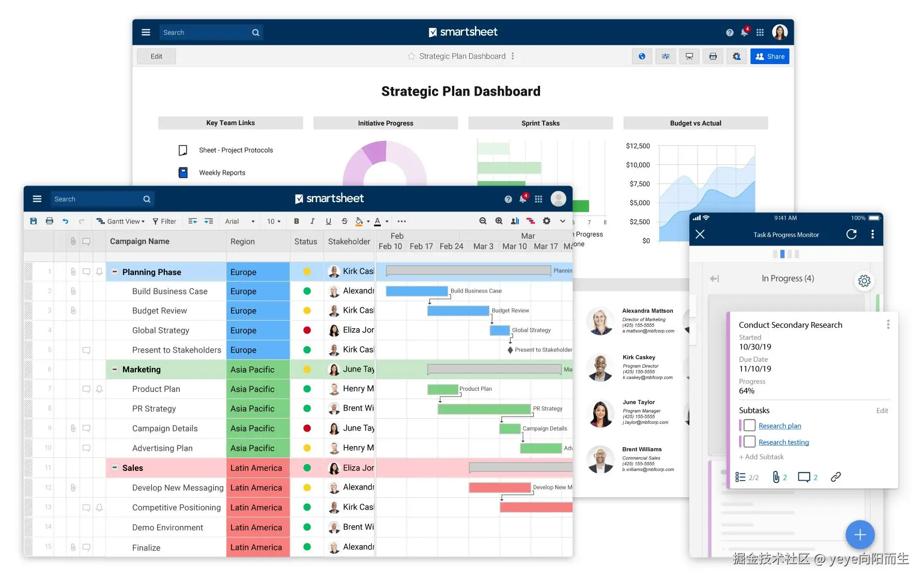Print the Gantt sheet from its toolbar
924x581 pixels.
click(50, 221)
